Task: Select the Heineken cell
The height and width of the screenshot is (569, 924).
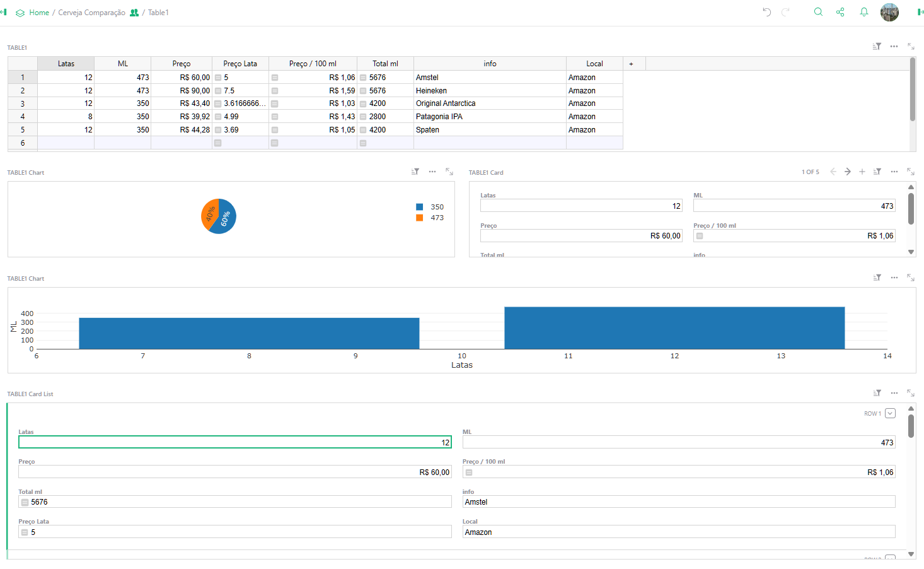Action: click(490, 91)
